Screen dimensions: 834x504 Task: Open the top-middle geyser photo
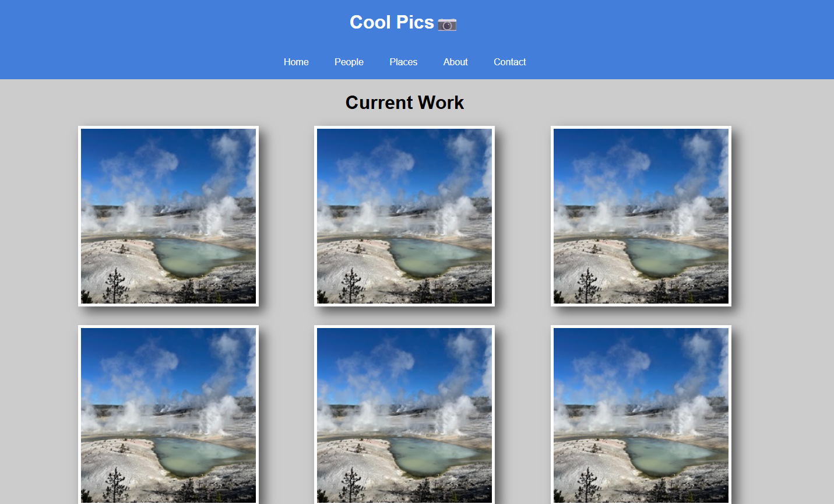(x=404, y=217)
